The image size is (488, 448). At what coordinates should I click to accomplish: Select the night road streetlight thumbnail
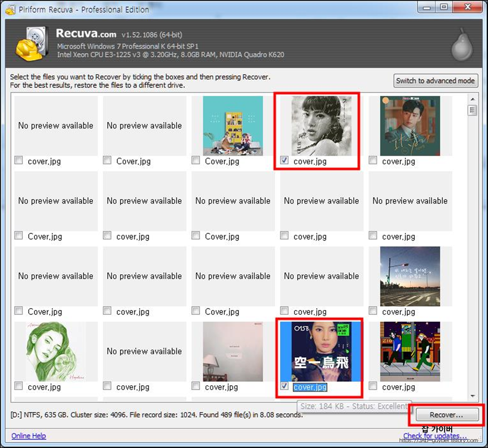[410, 276]
